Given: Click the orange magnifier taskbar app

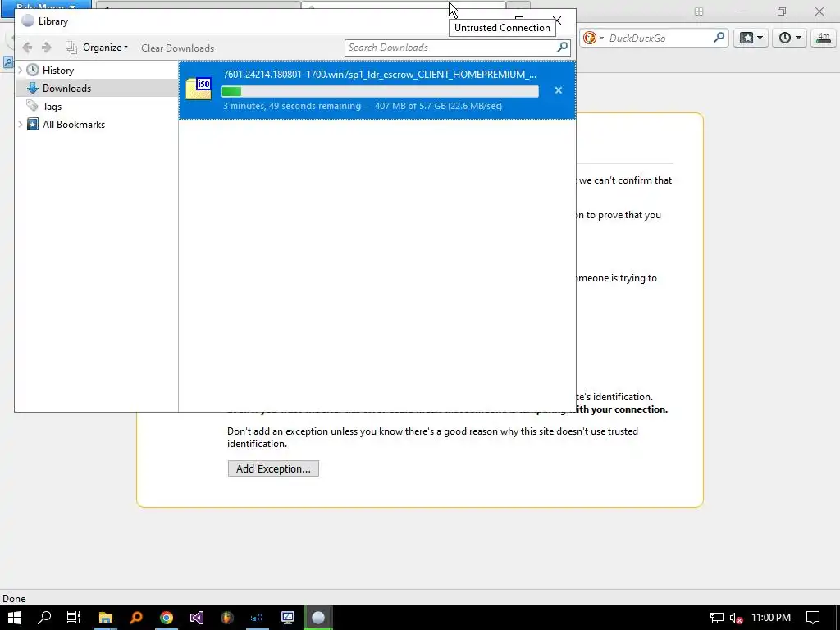Looking at the screenshot, I should pyautogui.click(x=136, y=618).
